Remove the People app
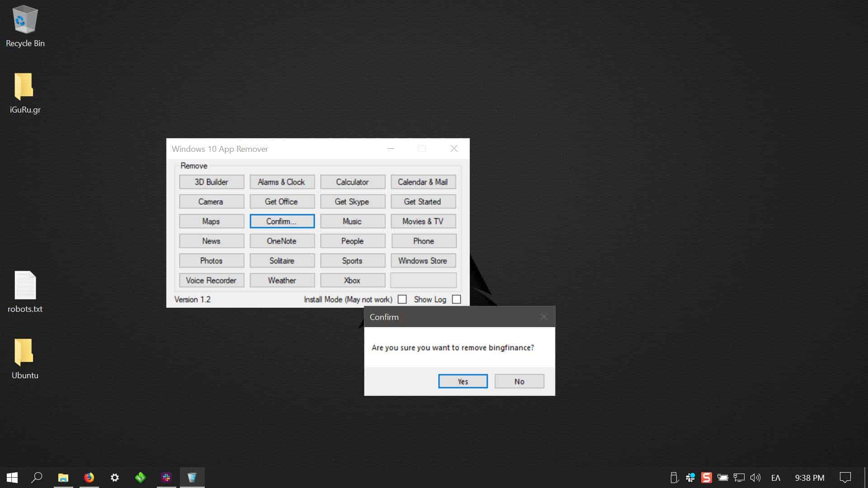This screenshot has width=868, height=488. [x=352, y=241]
